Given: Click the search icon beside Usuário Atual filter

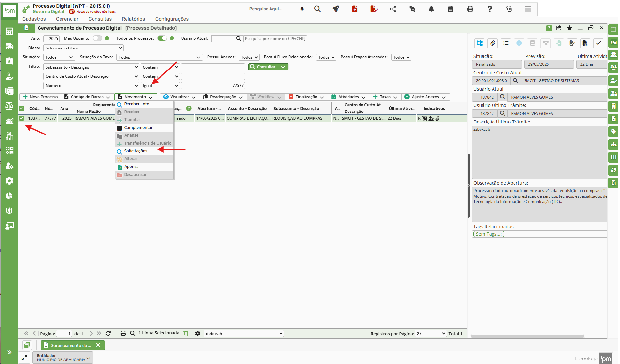Looking at the screenshot, I should coord(238,38).
